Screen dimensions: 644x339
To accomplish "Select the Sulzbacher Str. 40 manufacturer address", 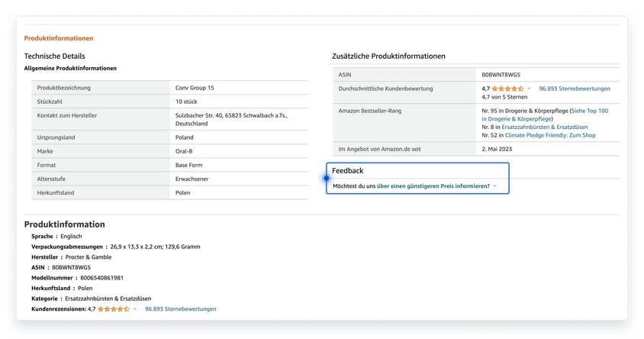I will pos(231,120).
